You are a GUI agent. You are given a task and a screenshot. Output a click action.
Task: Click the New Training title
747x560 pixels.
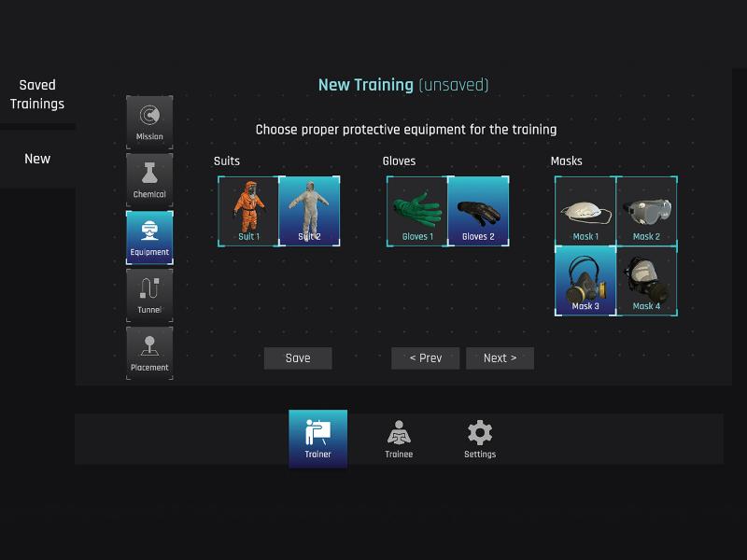(403, 85)
